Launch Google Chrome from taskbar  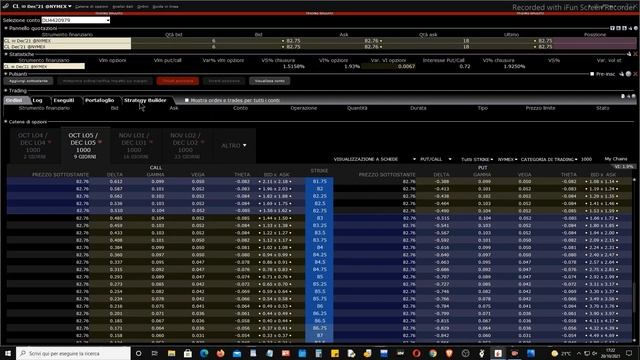pos(433,353)
